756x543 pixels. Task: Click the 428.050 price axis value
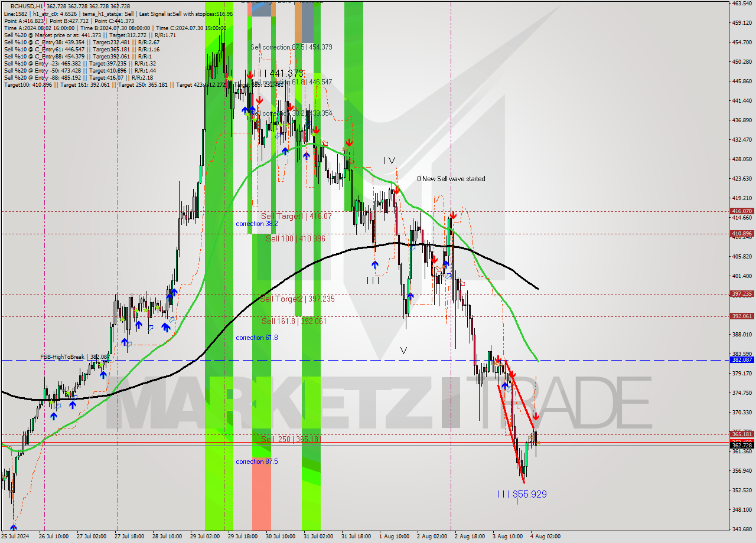tap(741, 159)
